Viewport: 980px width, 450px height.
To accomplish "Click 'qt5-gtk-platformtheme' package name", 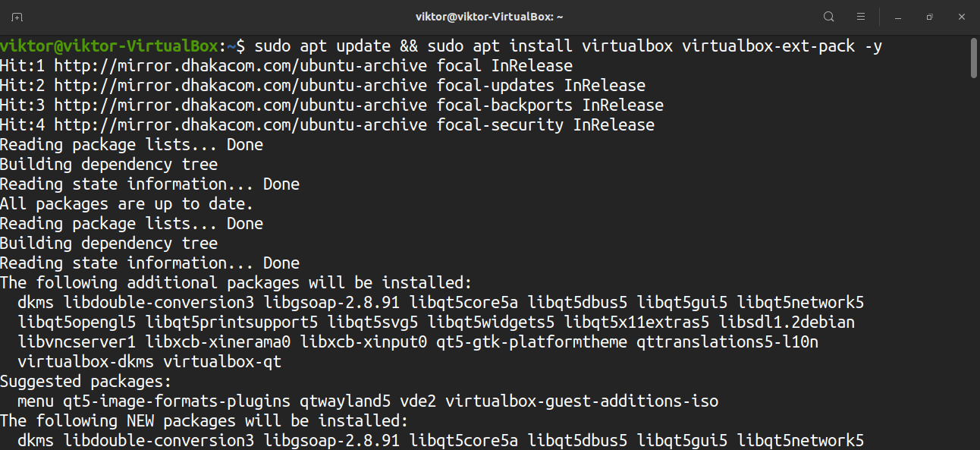I will 532,342.
